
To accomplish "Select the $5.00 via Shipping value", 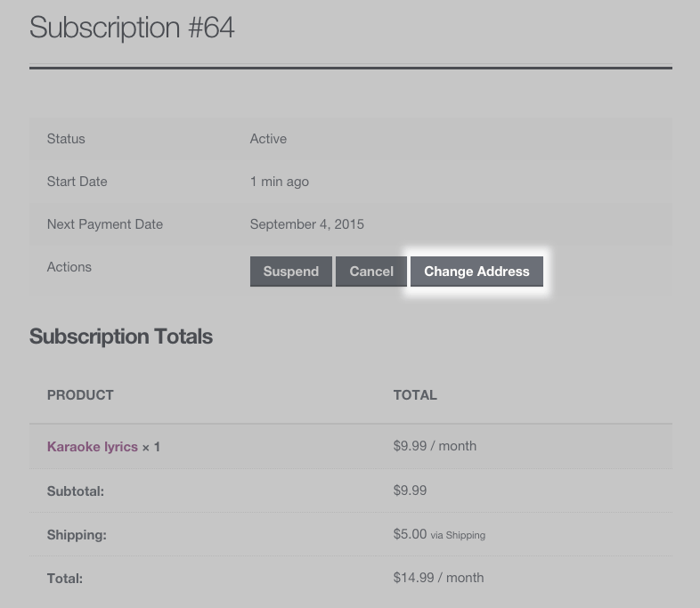I will (x=439, y=534).
